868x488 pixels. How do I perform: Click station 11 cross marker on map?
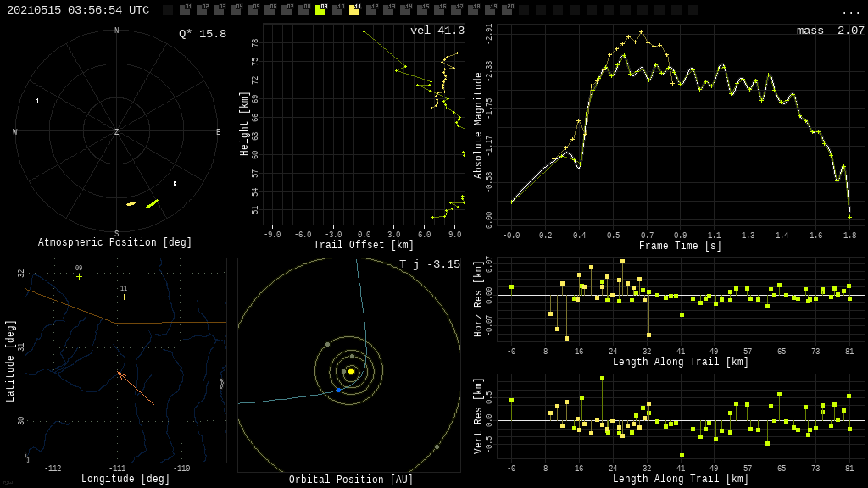point(124,297)
